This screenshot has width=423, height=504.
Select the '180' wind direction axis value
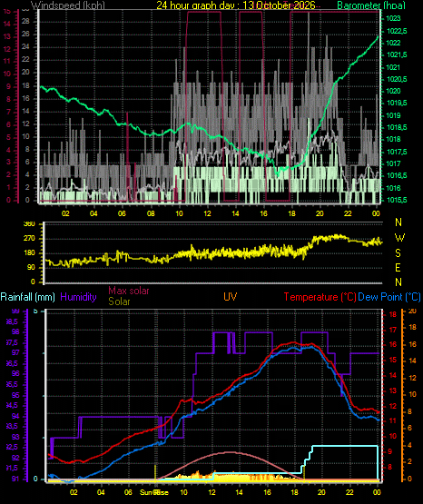click(29, 253)
